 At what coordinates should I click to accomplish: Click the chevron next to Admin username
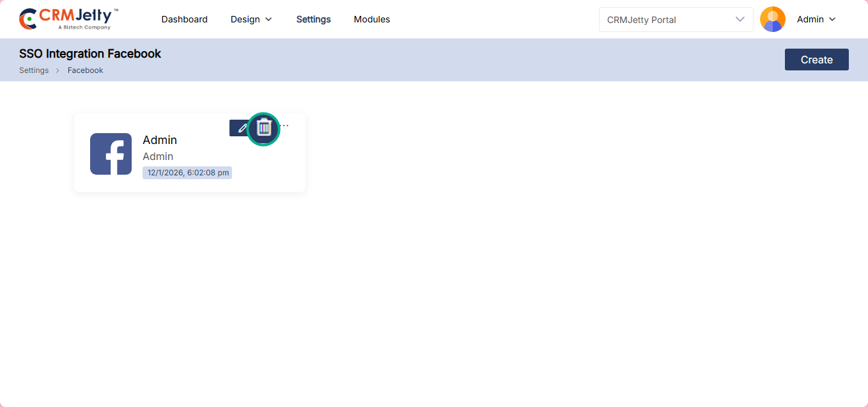[832, 19]
